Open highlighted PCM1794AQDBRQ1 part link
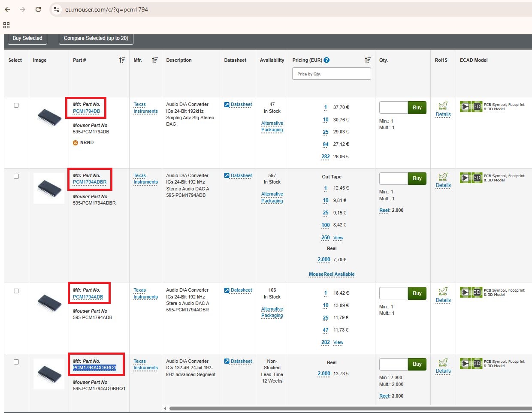Image resolution: width=532 pixels, height=413 pixels. point(94,368)
